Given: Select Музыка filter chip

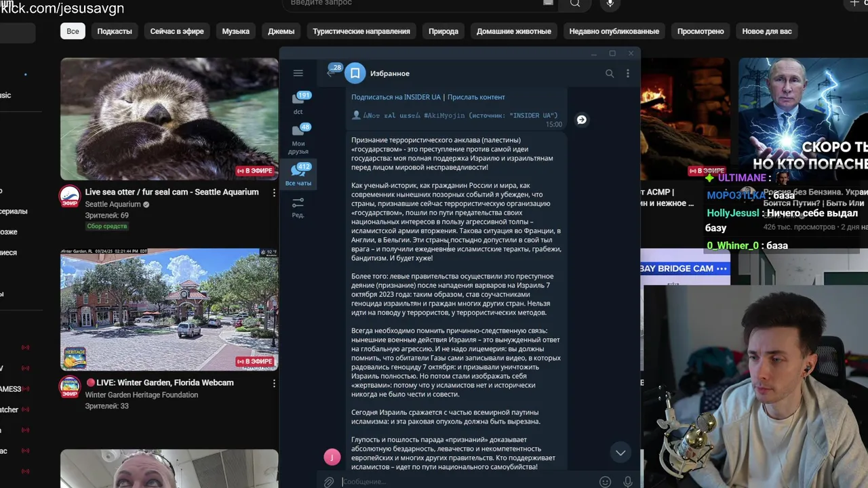Looking at the screenshot, I should point(236,31).
